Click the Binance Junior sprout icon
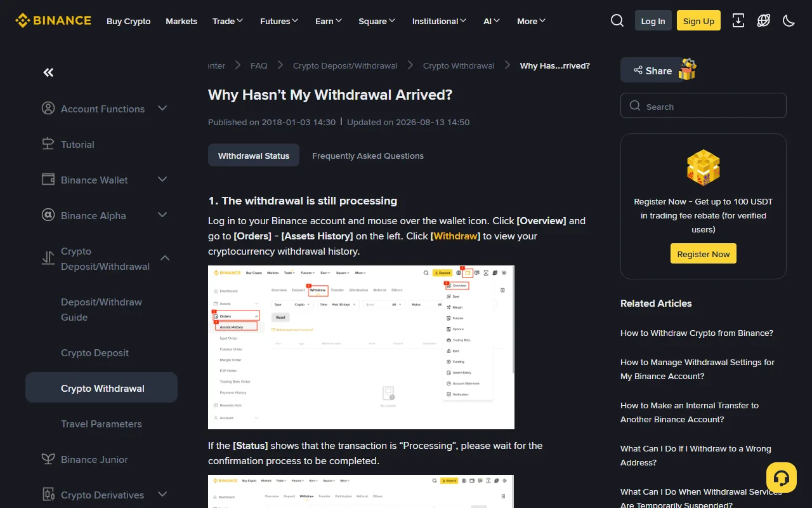 [48, 459]
